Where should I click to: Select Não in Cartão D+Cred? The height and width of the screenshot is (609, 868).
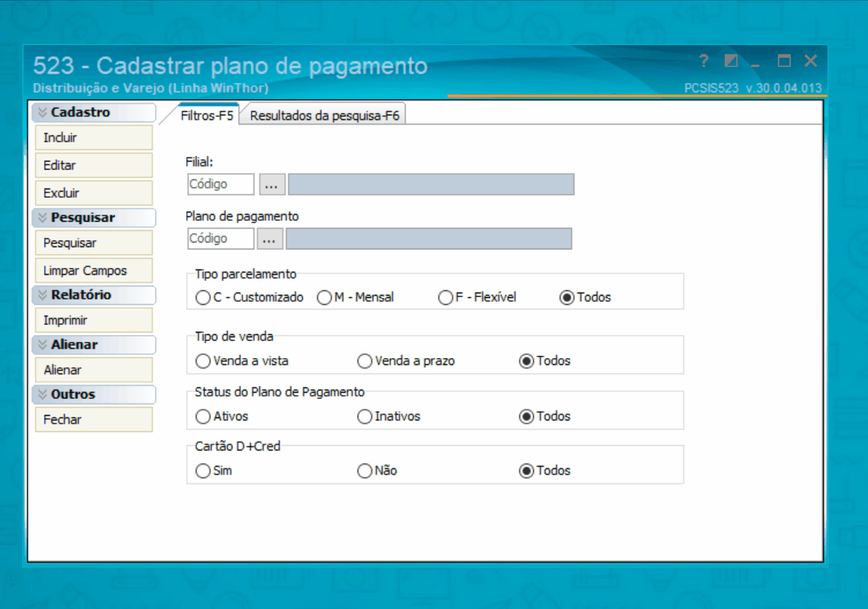point(365,470)
